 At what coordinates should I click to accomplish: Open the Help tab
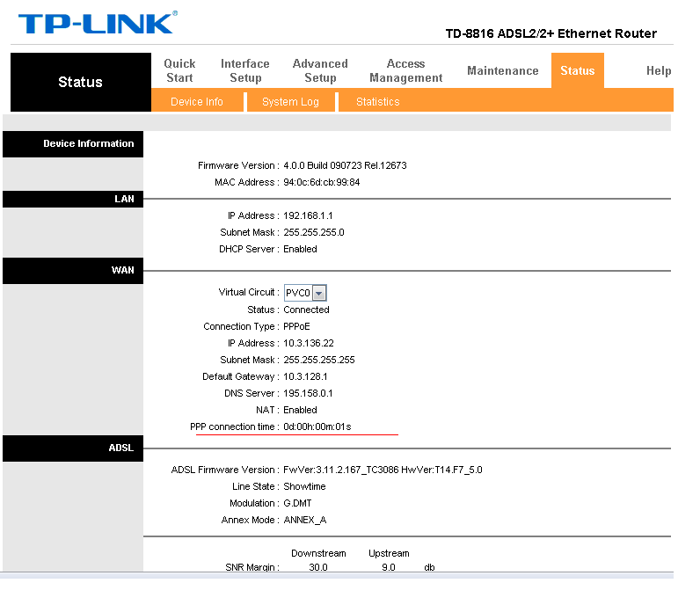659,70
